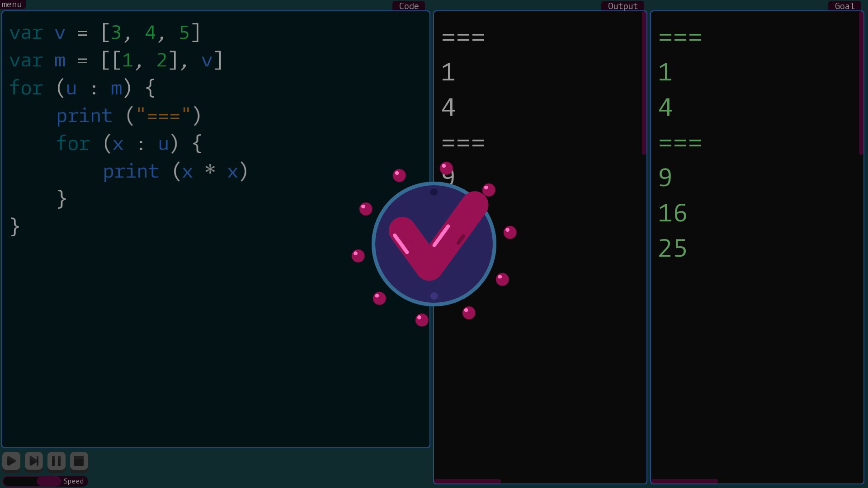Open the menu in the top corner
The image size is (868, 488).
(12, 5)
